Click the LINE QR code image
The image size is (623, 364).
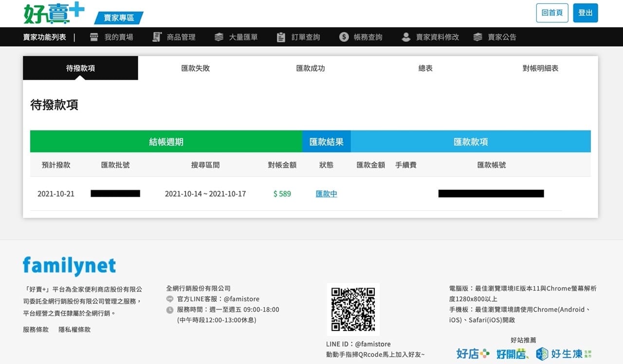(353, 309)
